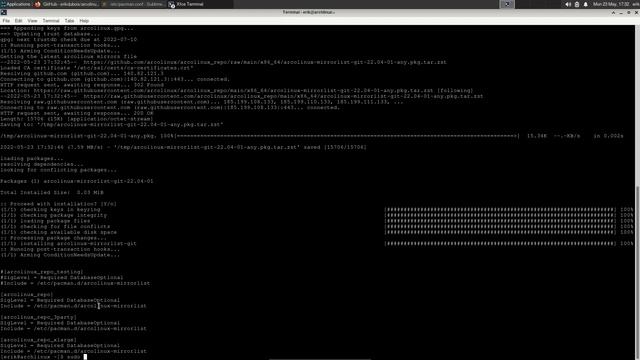
Task: Click the workspace switcher in the top panel
Action: pos(507,4)
